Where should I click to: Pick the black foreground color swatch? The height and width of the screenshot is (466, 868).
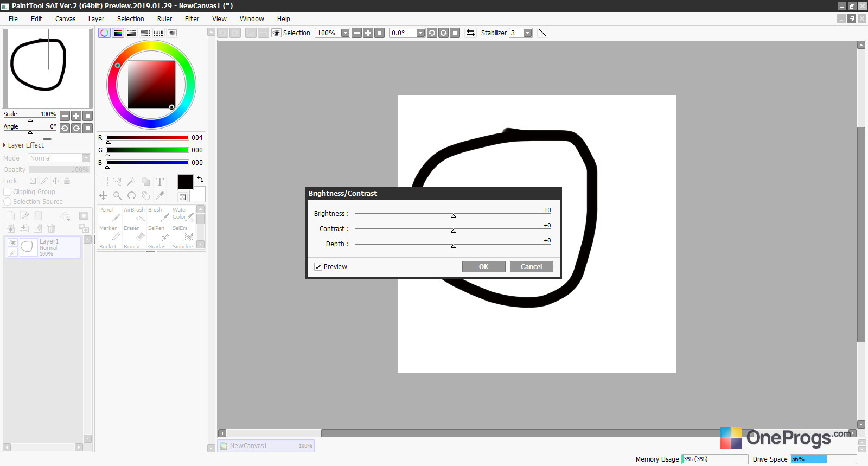click(185, 182)
